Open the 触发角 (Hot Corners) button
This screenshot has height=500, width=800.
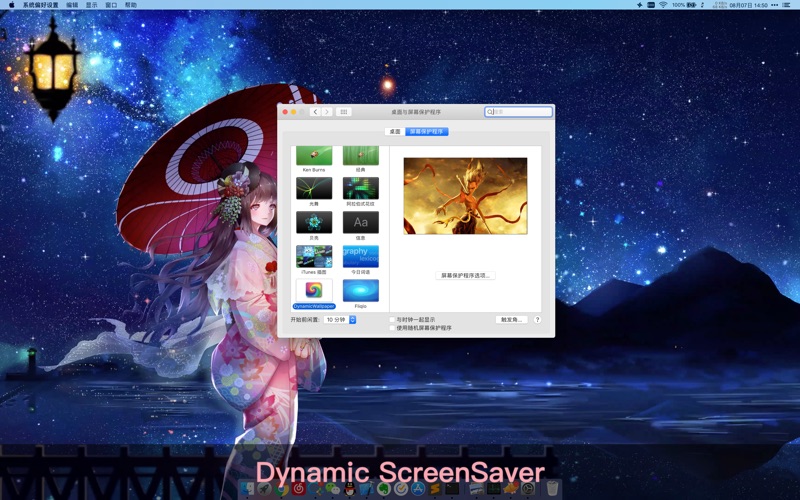pyautogui.click(x=511, y=319)
